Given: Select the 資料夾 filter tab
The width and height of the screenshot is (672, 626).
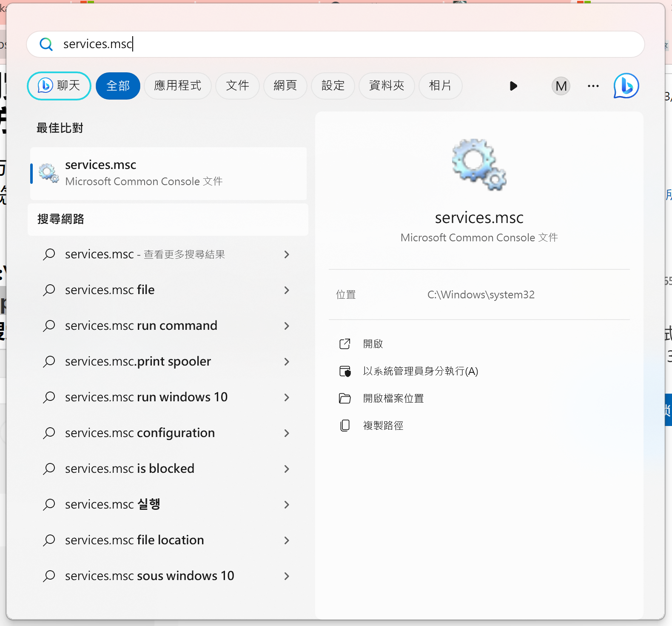Looking at the screenshot, I should tap(387, 86).
